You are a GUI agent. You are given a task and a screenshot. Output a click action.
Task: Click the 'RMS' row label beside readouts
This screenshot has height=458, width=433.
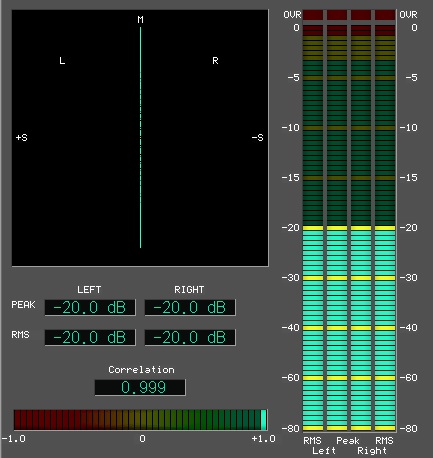point(20,335)
